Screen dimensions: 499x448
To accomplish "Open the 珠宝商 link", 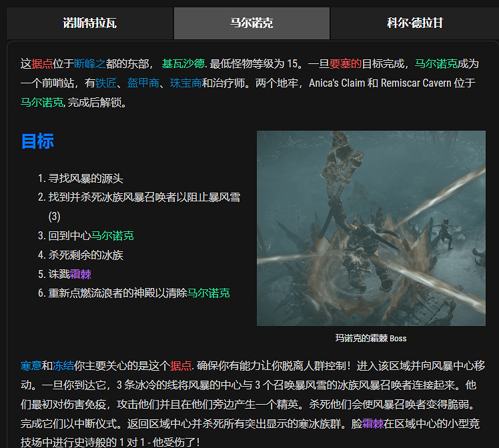I will click(186, 83).
